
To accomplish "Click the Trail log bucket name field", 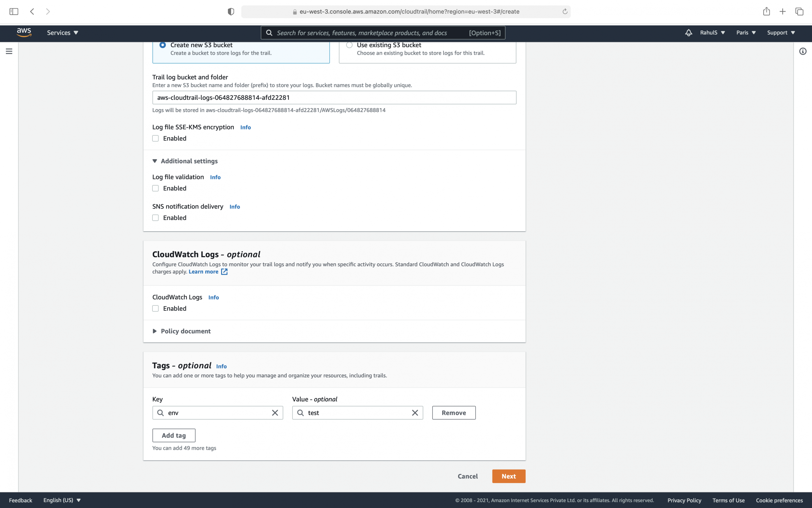I will coord(334,98).
